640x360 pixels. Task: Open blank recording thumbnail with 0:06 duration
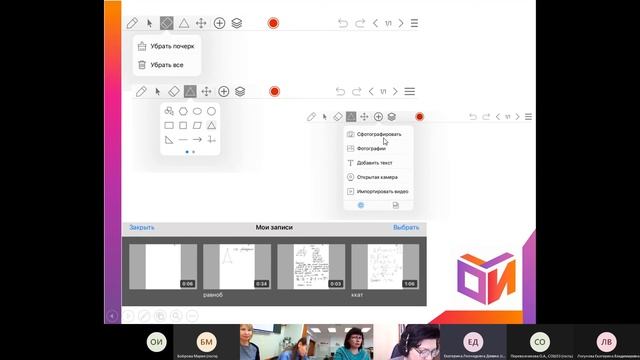[x=163, y=267]
